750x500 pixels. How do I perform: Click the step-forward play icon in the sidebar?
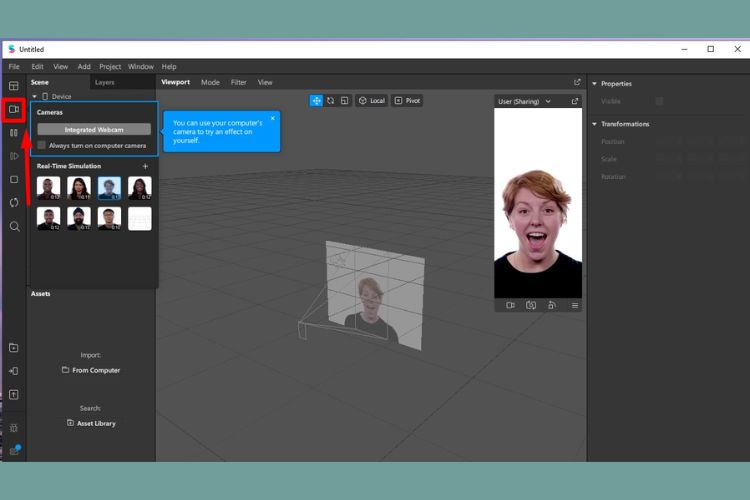click(14, 156)
